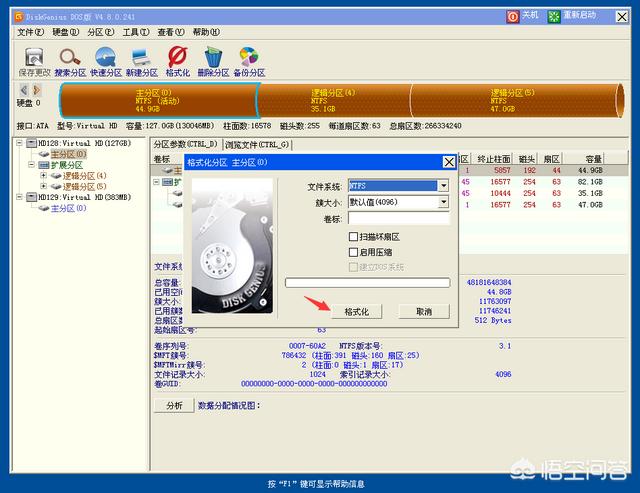The height and width of the screenshot is (493, 640).
Task: Select the HD129 Virtual HD disk icon
Action: [31, 197]
